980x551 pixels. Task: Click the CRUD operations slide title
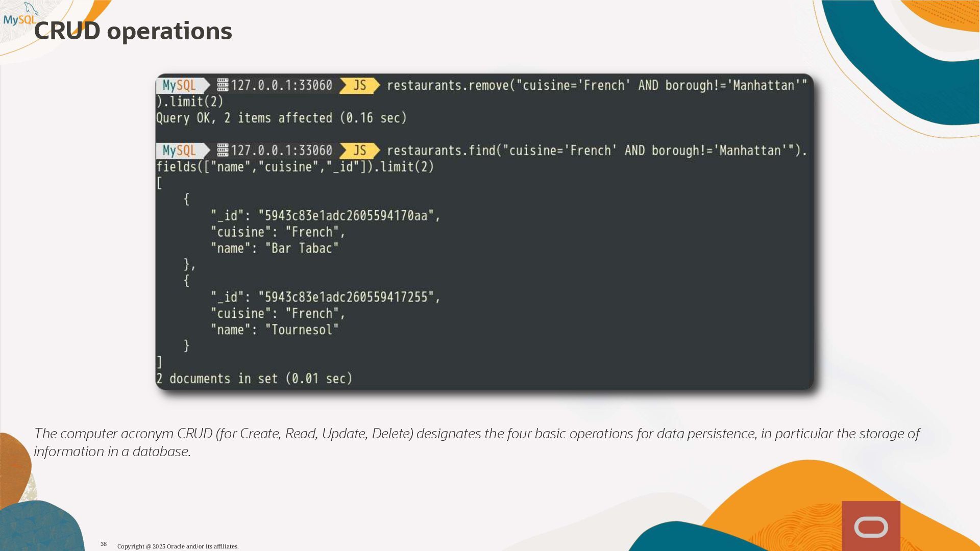(133, 31)
